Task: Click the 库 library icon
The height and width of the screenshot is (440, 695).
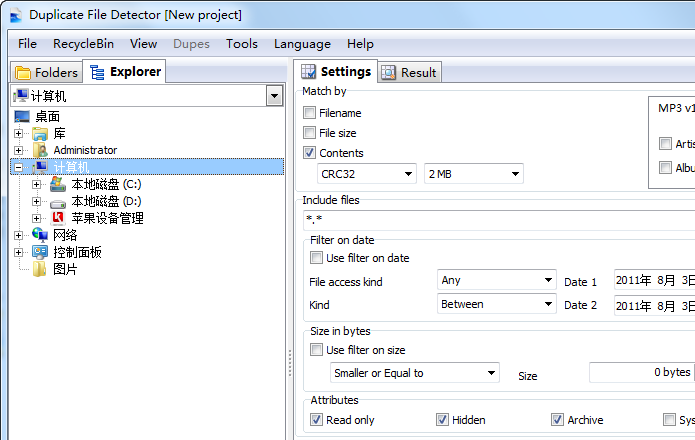Action: point(40,133)
